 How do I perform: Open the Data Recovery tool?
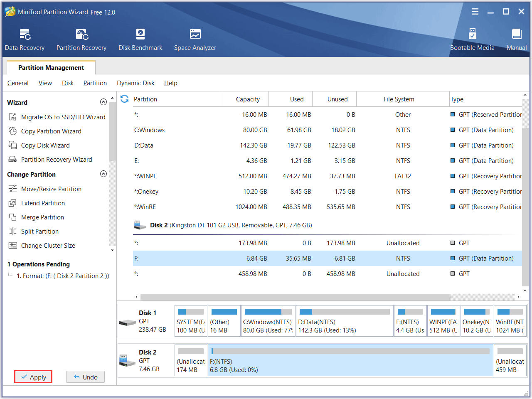(25, 40)
